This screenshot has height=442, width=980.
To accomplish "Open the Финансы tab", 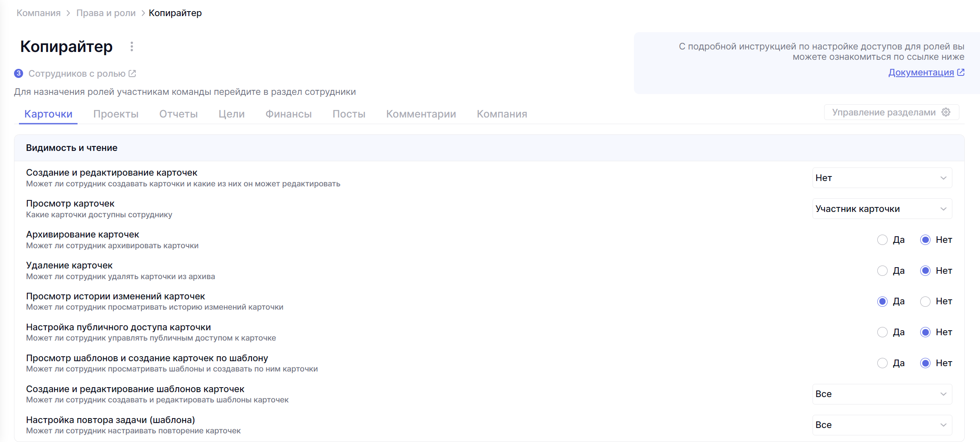I will pyautogui.click(x=288, y=114).
